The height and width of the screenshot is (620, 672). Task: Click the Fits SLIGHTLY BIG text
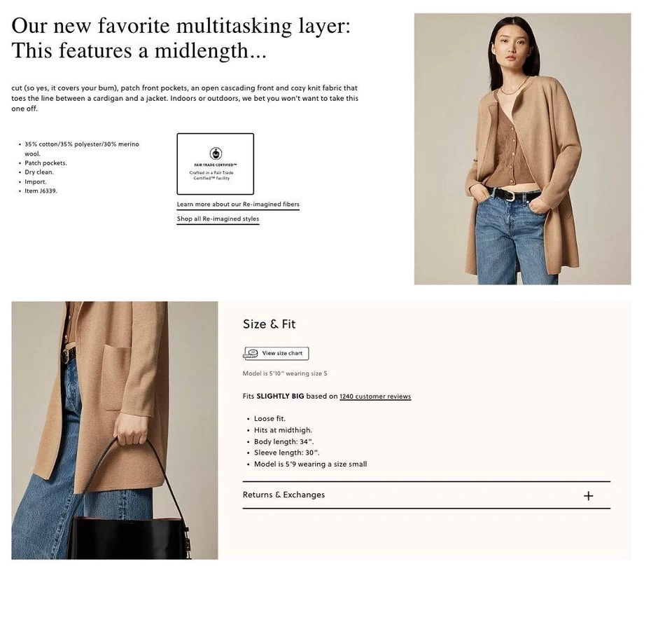pos(273,397)
